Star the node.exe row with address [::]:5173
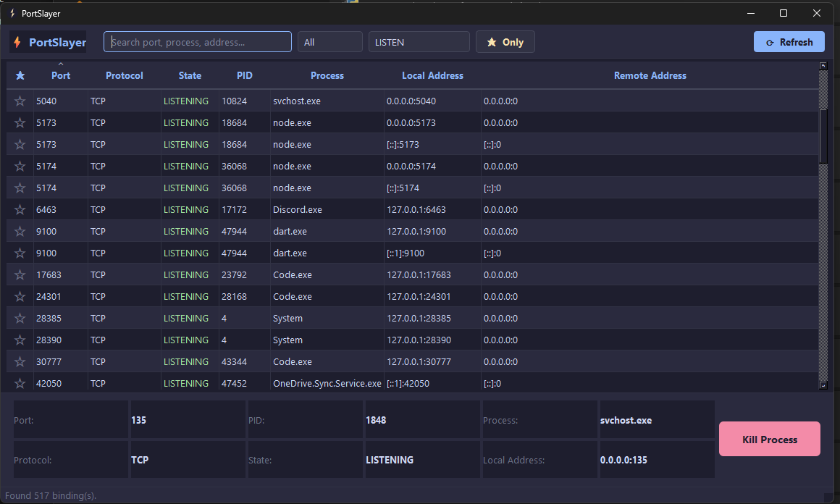This screenshot has height=504, width=840. pos(20,144)
